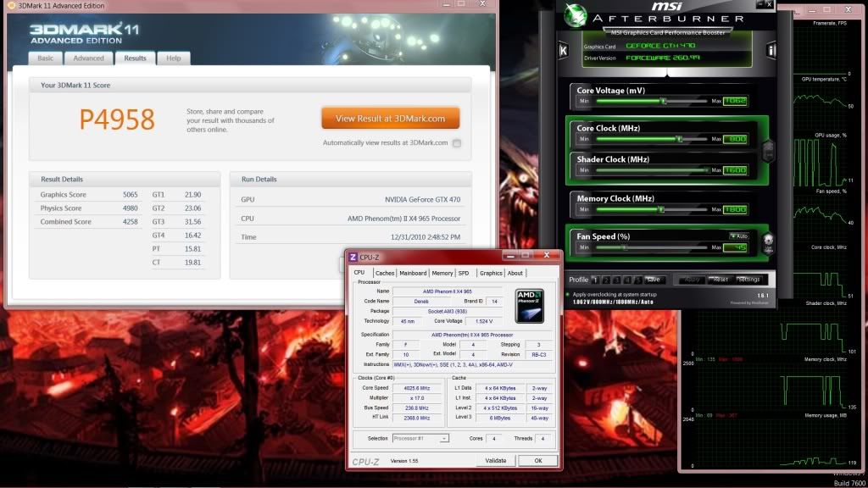
Task: Click the Core Voltage value field showing 1062
Action: coord(735,102)
